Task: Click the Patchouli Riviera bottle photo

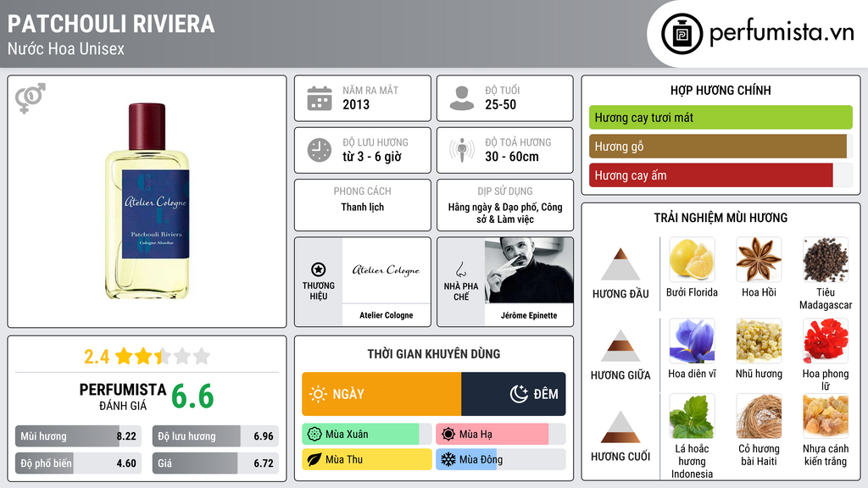Action: point(147,202)
